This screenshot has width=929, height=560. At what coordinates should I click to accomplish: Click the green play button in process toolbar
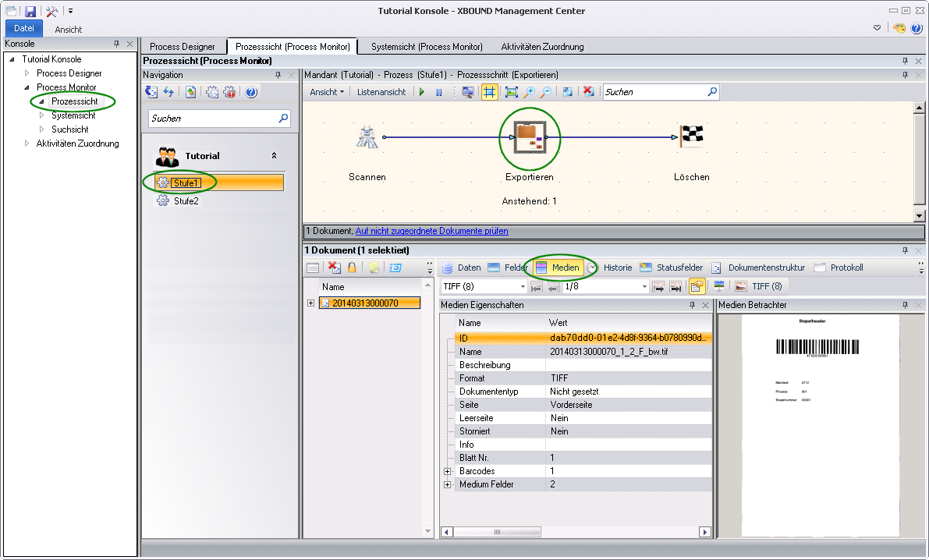422,92
